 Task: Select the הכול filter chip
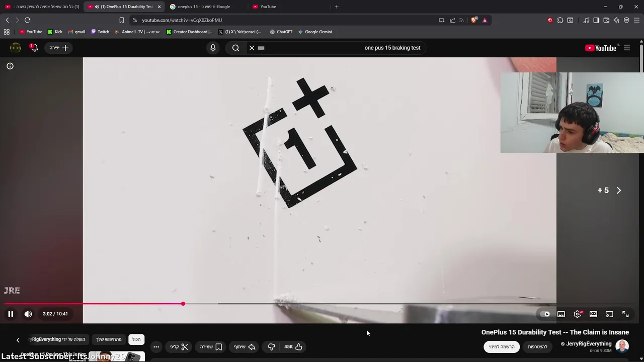[136, 339]
